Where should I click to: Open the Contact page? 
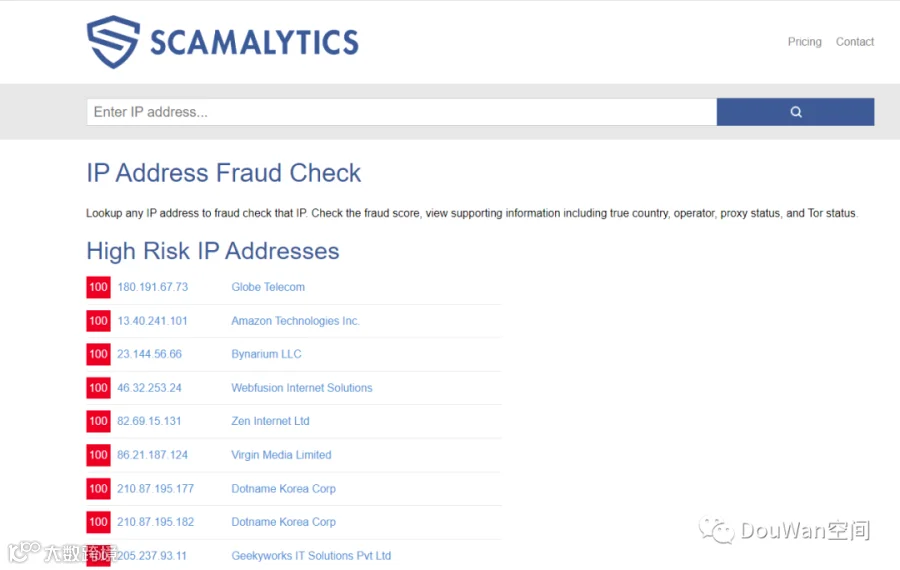click(855, 42)
